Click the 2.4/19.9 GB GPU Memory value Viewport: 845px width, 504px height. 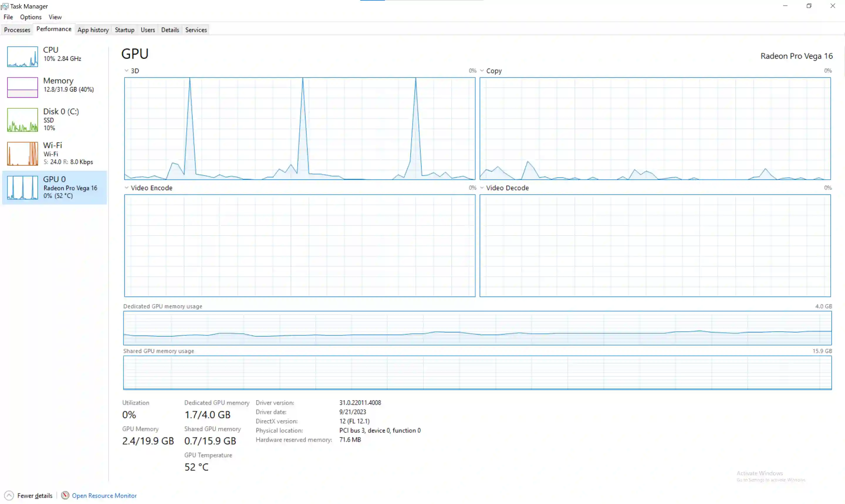(x=148, y=441)
